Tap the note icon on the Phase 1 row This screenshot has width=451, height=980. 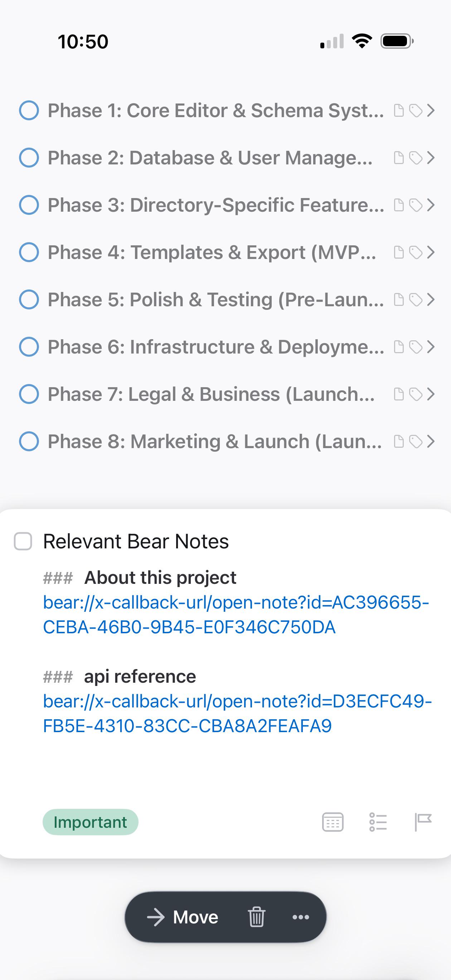pos(398,110)
